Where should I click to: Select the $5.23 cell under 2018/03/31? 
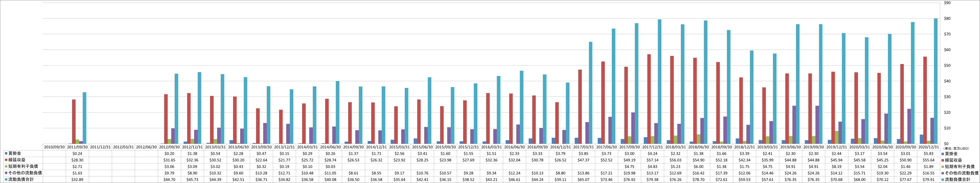point(676,167)
